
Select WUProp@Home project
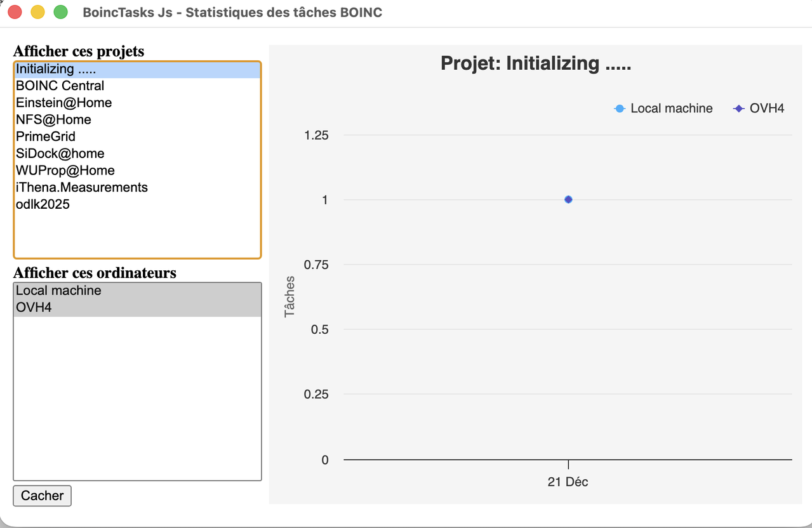pos(137,170)
